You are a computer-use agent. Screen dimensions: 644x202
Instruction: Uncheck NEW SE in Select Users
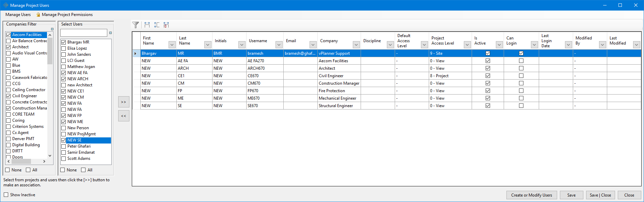pyautogui.click(x=63, y=140)
